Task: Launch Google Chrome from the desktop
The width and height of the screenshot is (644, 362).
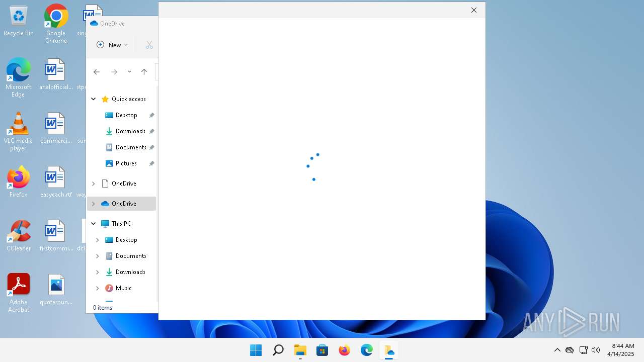Action: tap(56, 24)
